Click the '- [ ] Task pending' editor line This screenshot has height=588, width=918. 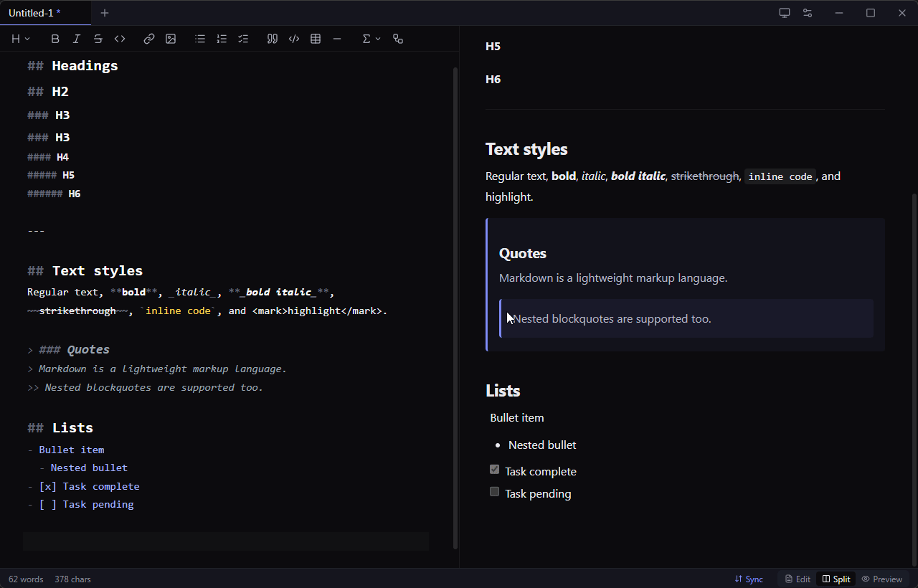coord(80,505)
